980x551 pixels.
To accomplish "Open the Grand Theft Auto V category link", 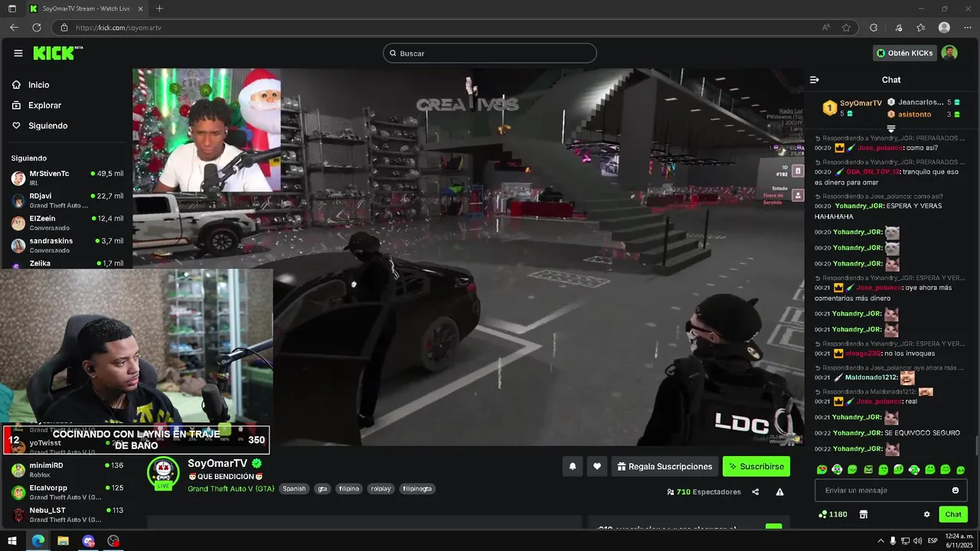I will point(230,488).
